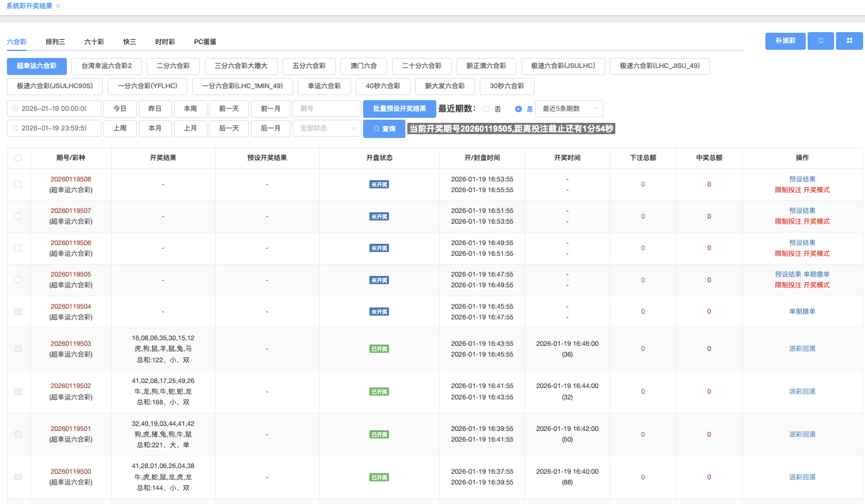
Task: Click the 补派彩 button
Action: coord(785,41)
